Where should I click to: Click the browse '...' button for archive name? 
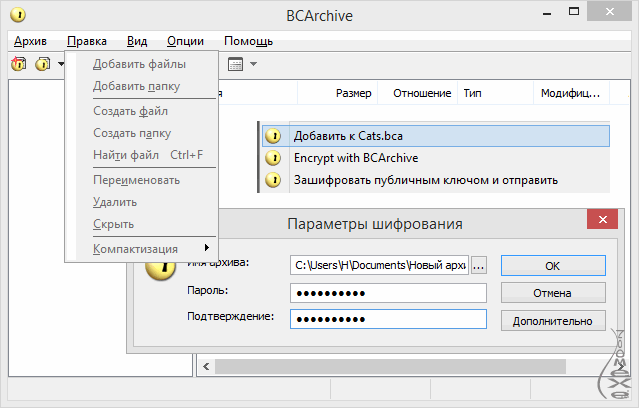coord(478,265)
